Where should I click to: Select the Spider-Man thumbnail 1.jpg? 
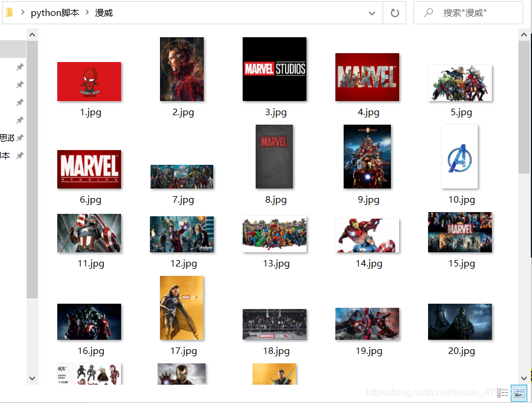[x=89, y=82]
